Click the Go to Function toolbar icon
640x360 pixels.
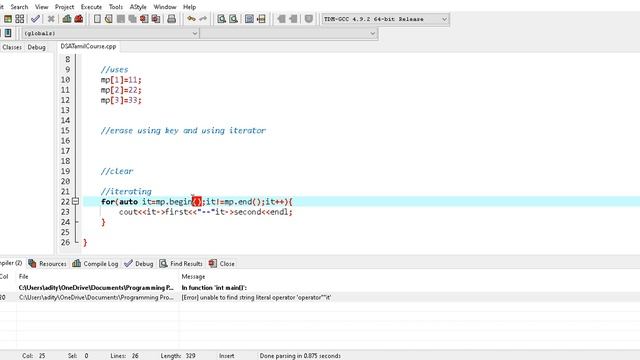[249, 19]
